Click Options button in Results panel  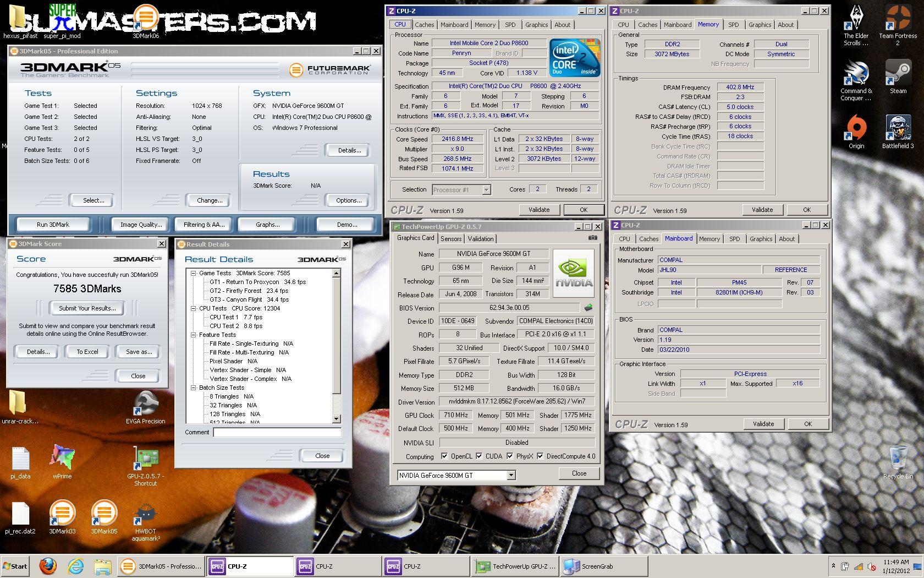pyautogui.click(x=349, y=200)
